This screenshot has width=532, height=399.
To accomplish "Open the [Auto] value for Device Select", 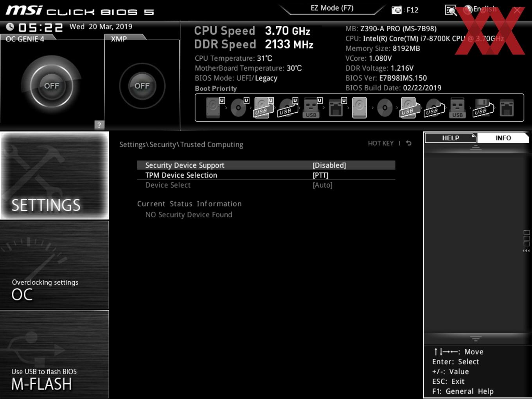I will 322,185.
